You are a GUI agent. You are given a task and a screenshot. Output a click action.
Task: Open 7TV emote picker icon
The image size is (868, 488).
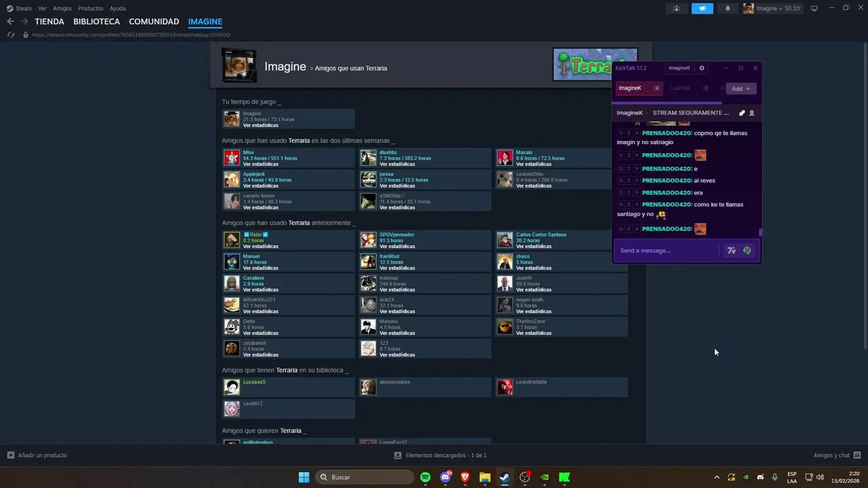(x=731, y=251)
